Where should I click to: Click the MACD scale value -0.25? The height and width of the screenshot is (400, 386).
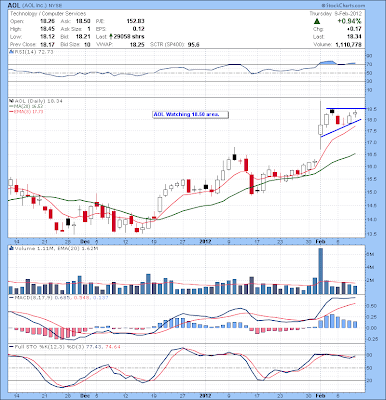(x=372, y=339)
